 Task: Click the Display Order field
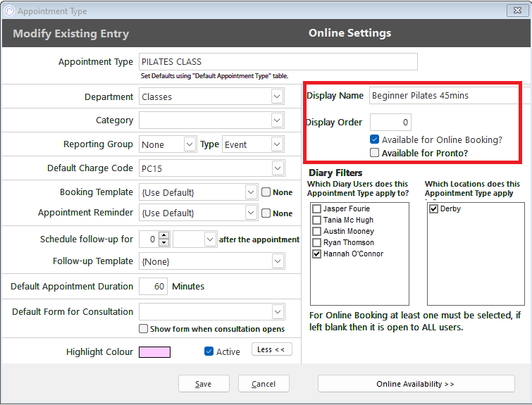click(390, 122)
